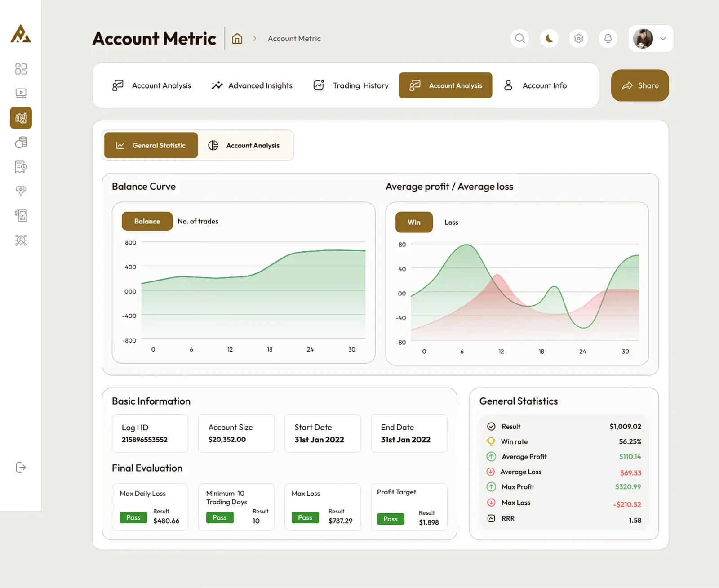Click the Average Profit up-arrow icon

(x=492, y=457)
